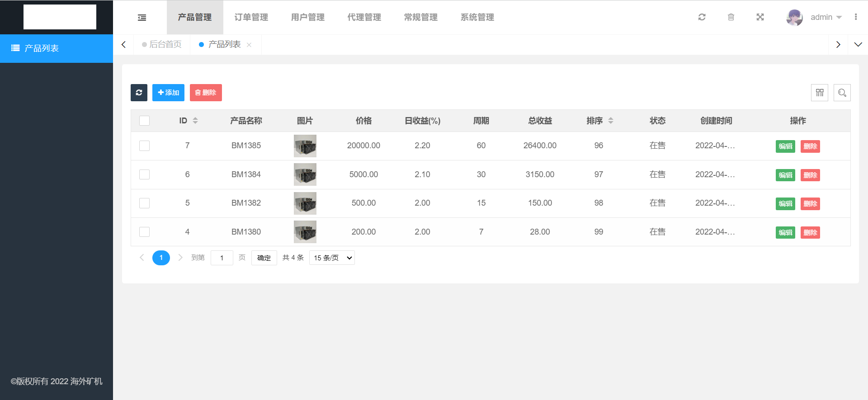Switch to 产品管理 top menu
Image resolution: width=868 pixels, height=400 pixels.
coord(195,17)
